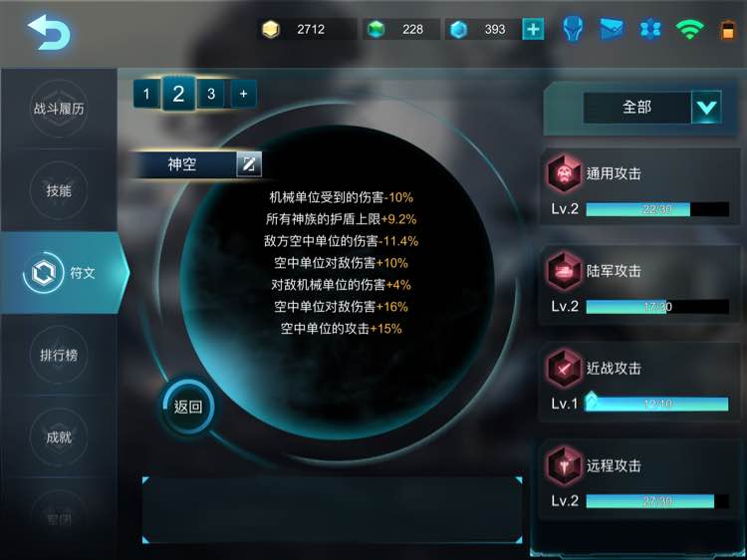Open the 排行榜 sidebar section
Screen dimensions: 747x560
pos(59,355)
